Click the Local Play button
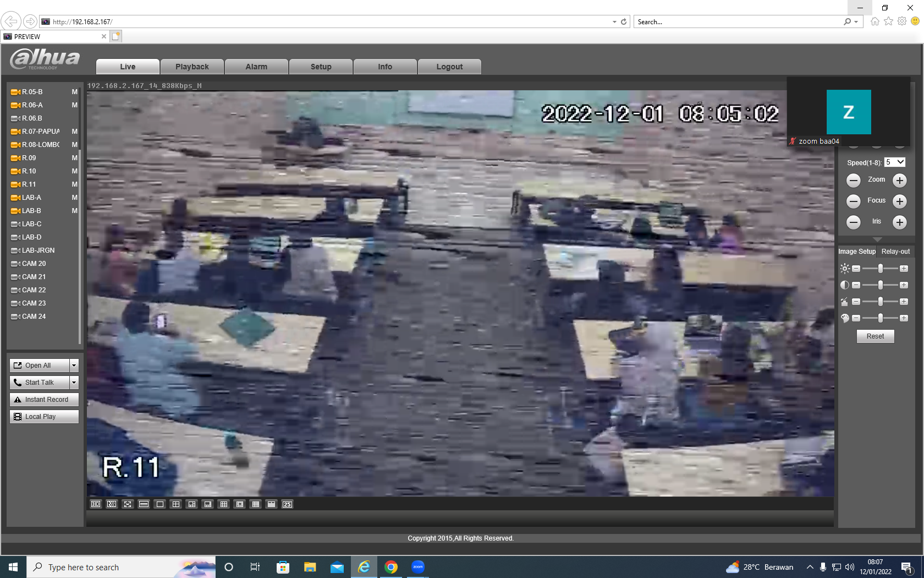Image resolution: width=924 pixels, height=578 pixels. (44, 417)
